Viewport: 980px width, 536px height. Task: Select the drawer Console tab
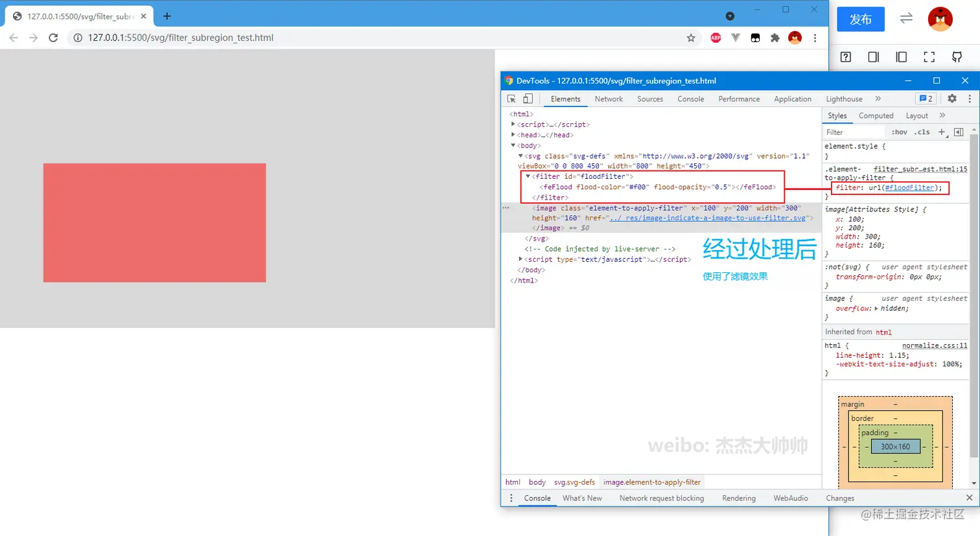pos(537,498)
